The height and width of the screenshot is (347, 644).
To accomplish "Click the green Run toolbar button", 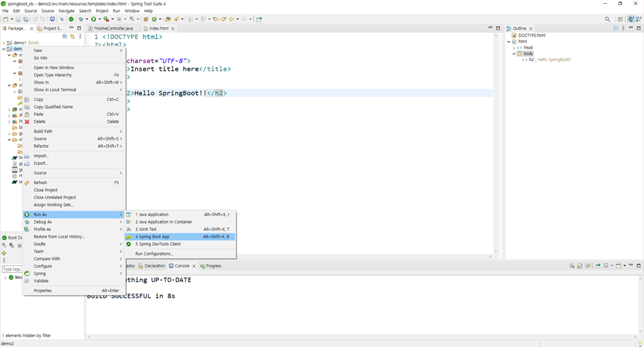I will point(93,19).
